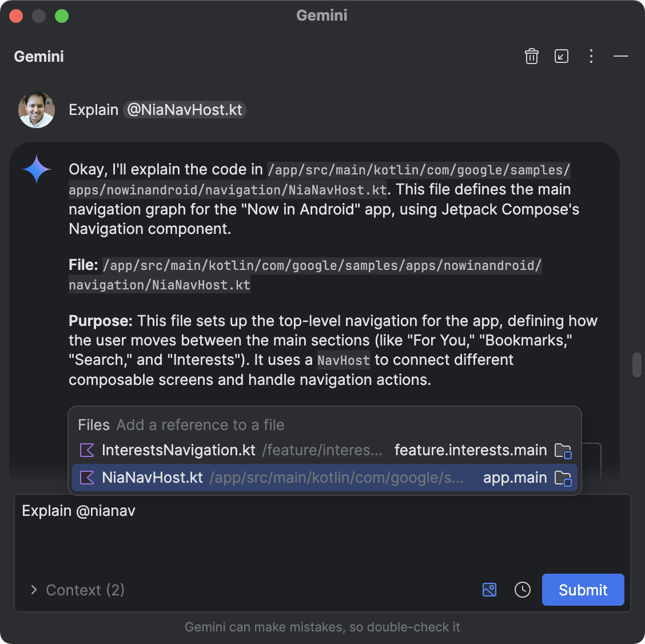The height and width of the screenshot is (644, 645).
Task: Open the vertical three-dot options menu
Action: 591,56
